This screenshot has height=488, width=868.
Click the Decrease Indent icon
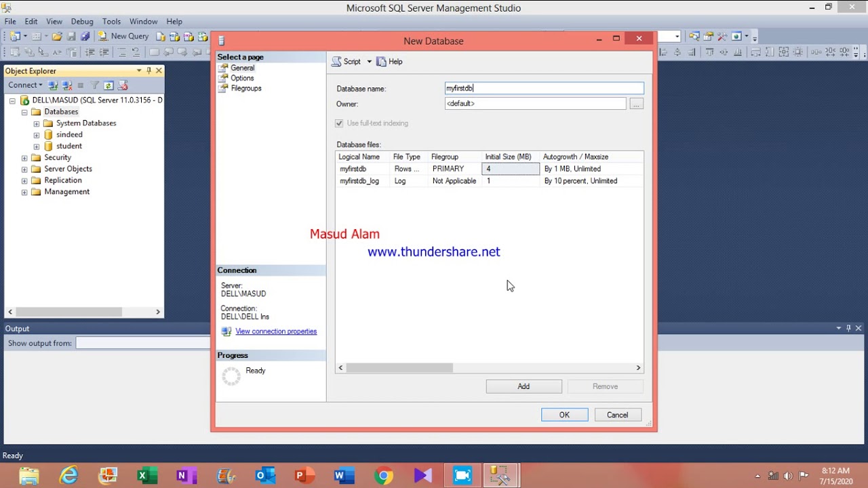pos(90,52)
